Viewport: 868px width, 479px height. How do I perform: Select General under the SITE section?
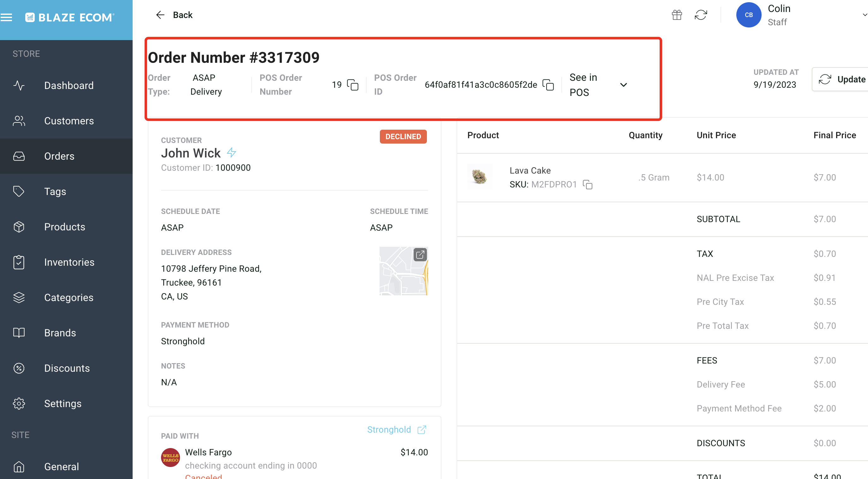(x=61, y=467)
